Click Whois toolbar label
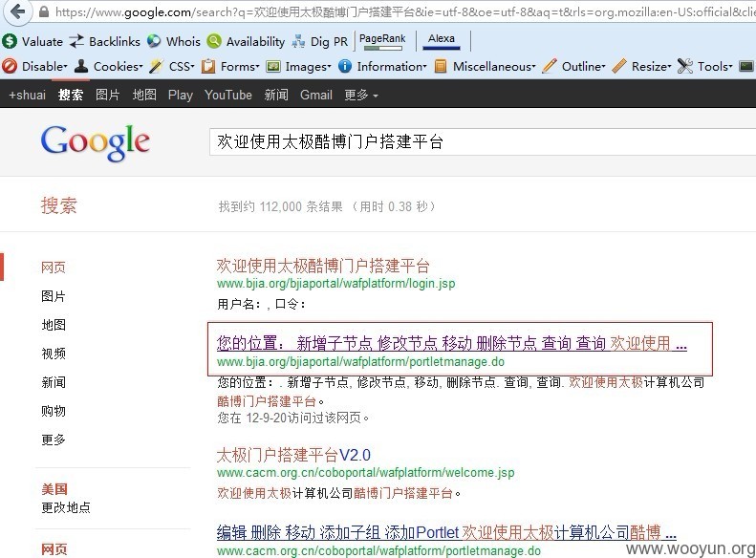Image resolution: width=756 pixels, height=558 pixels. click(x=184, y=42)
